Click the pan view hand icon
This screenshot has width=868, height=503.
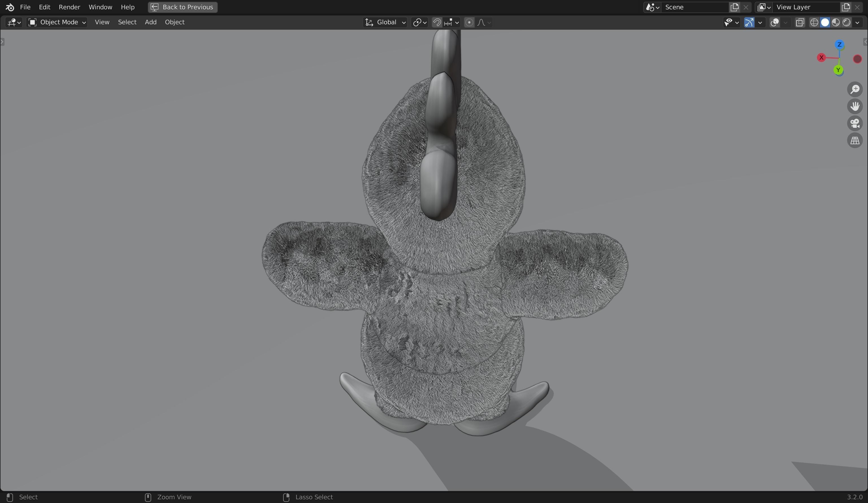pos(854,106)
